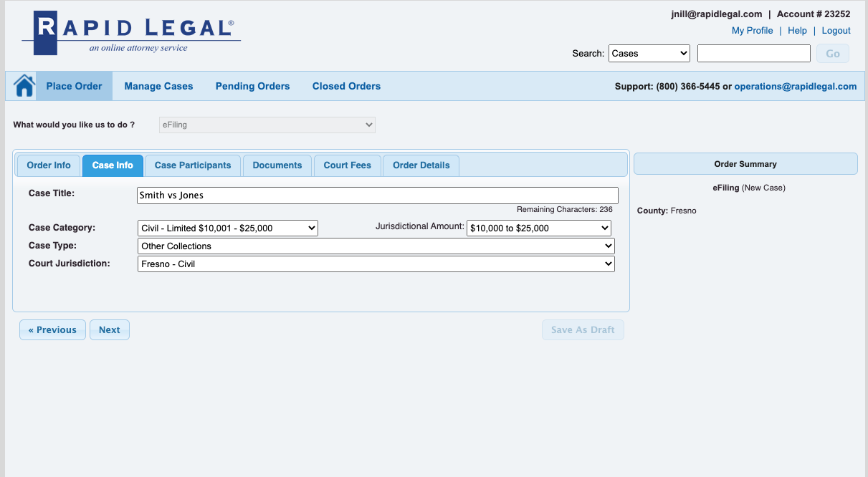Click the Rapid Legal logo
The width and height of the screenshot is (868, 477).
click(132, 33)
